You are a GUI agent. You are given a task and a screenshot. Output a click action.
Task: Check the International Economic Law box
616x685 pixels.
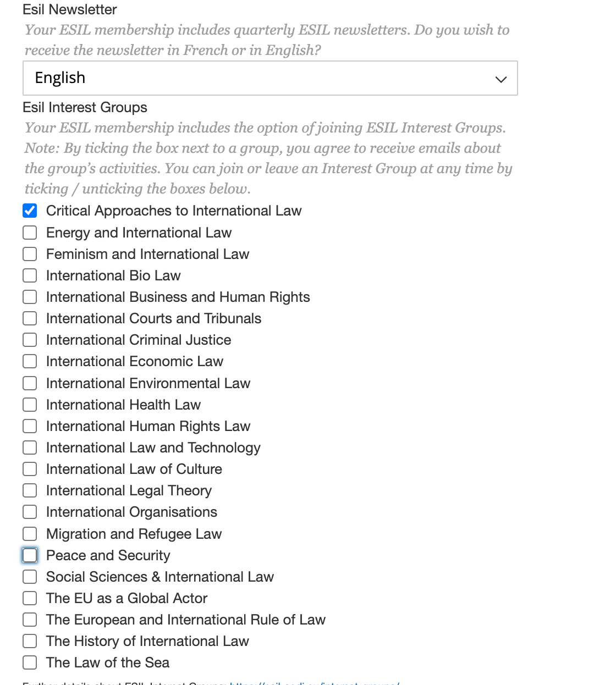[x=30, y=361]
